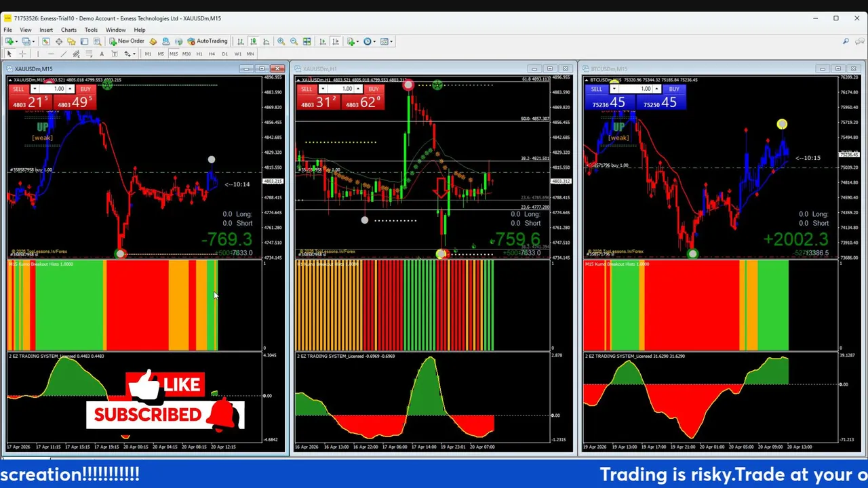The image size is (868, 488).
Task: Select the Fibonacci retracement tool
Action: [89, 54]
